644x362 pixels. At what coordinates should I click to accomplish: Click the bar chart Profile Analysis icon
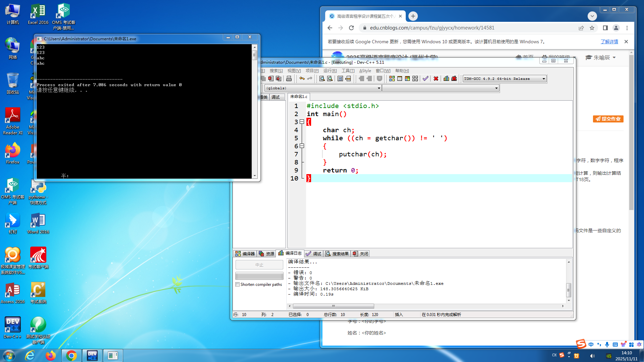(x=446, y=79)
